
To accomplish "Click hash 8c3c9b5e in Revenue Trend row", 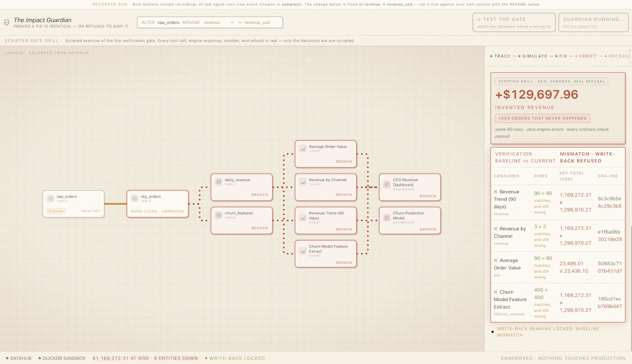I will pos(609,198).
